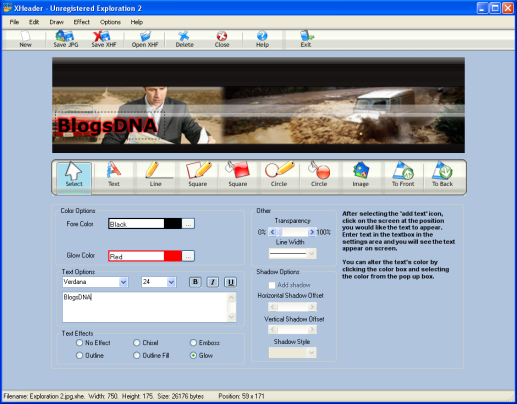Viewport: 517px width, 404px height.
Task: Pick the outlined Circle pencil tool
Action: [279, 174]
